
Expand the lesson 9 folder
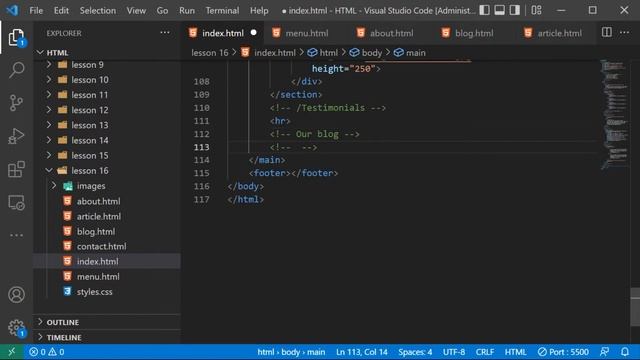(x=49, y=64)
